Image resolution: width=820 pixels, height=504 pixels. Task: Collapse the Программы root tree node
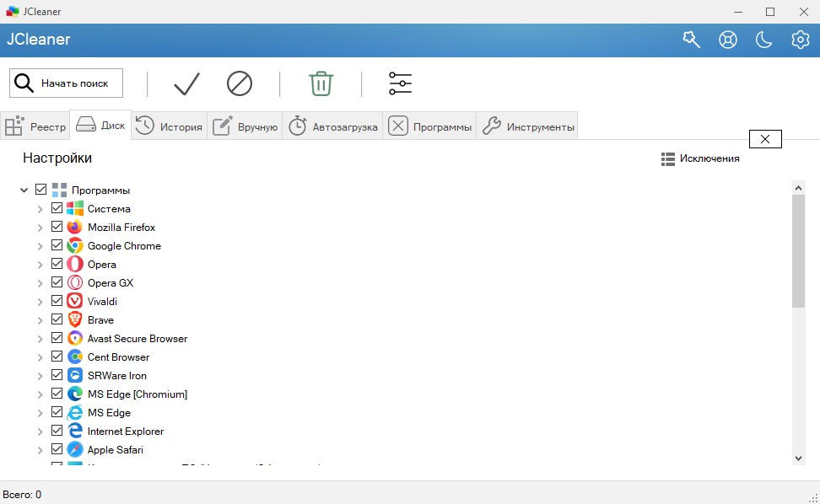coord(24,190)
